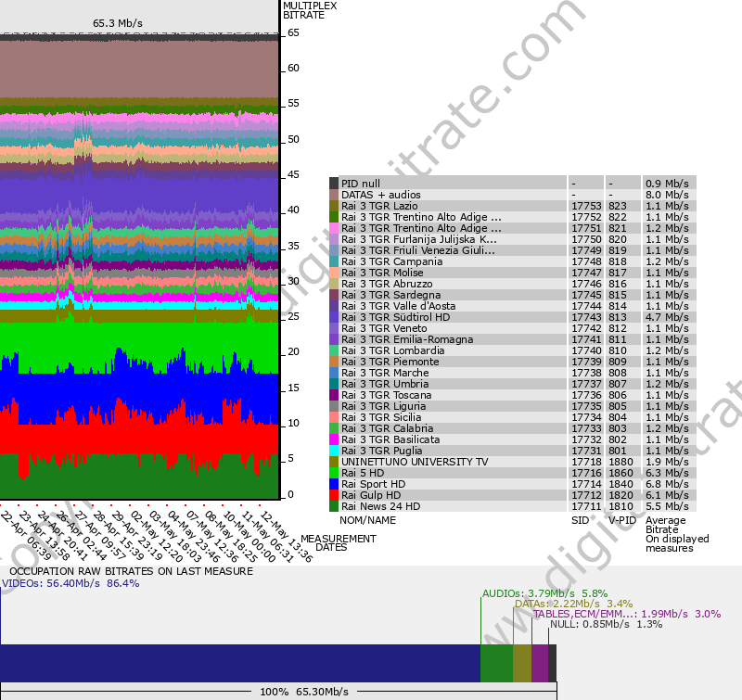The height and width of the screenshot is (700, 742).
Task: Click the SID column header
Action: [x=580, y=520]
